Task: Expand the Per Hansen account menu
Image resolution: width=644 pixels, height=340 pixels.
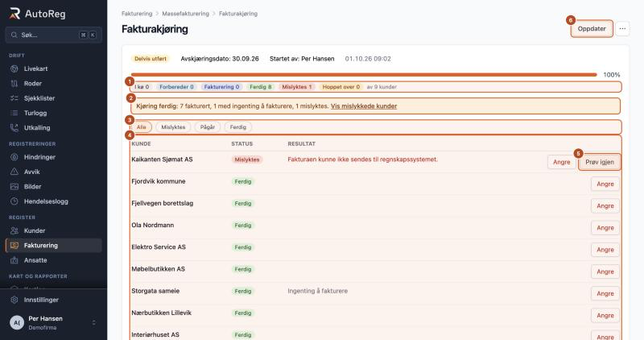Action: (x=93, y=323)
